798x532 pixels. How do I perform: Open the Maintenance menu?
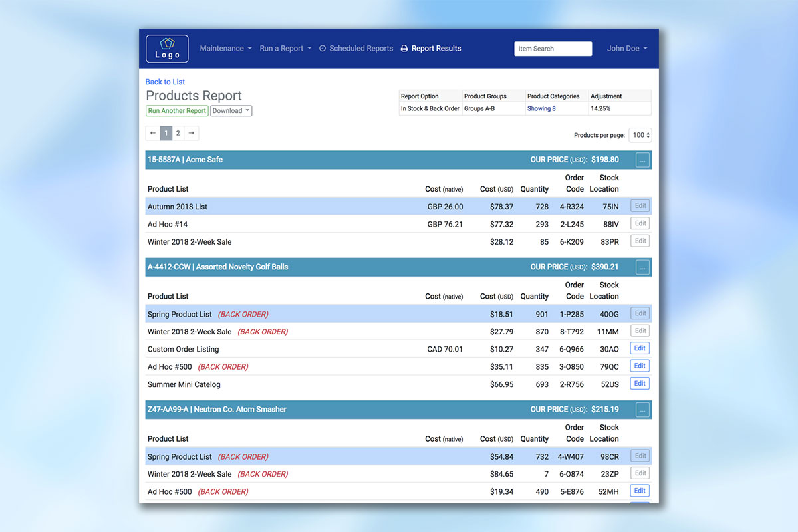[x=225, y=49]
